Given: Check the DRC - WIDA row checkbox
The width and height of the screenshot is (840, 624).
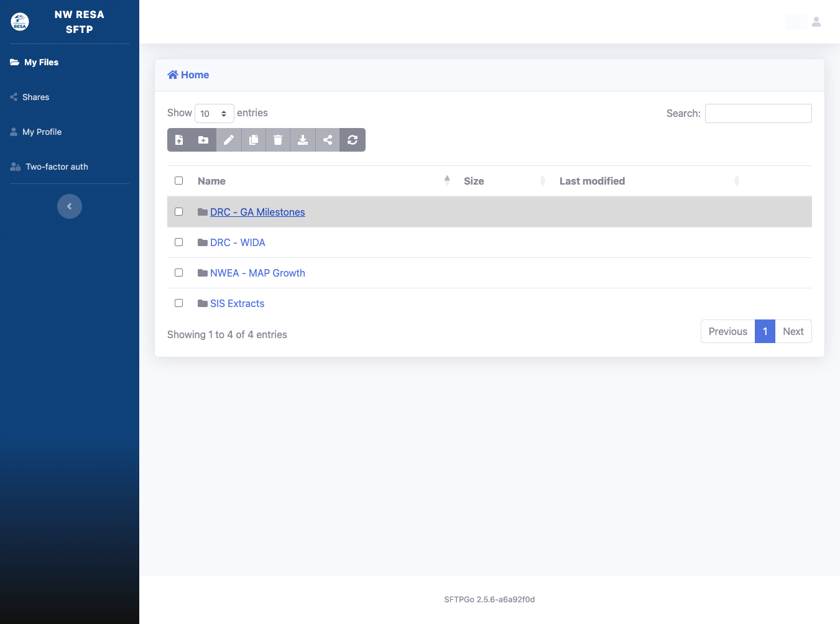Looking at the screenshot, I should (179, 242).
